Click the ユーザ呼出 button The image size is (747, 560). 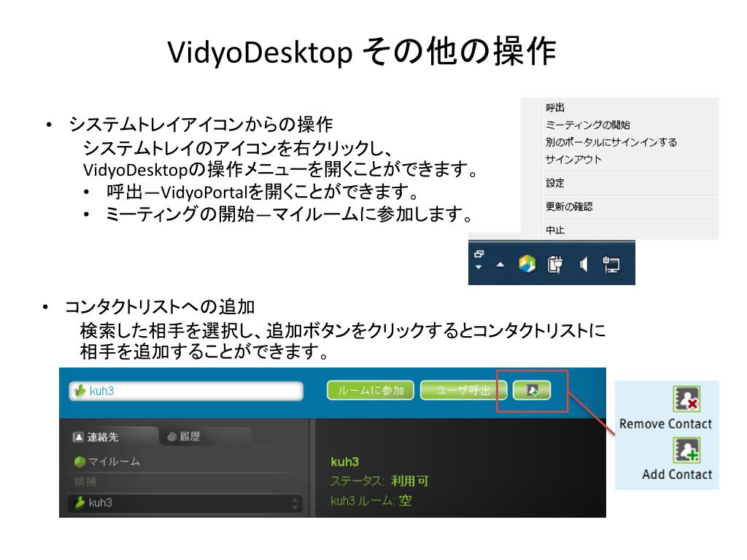463,391
